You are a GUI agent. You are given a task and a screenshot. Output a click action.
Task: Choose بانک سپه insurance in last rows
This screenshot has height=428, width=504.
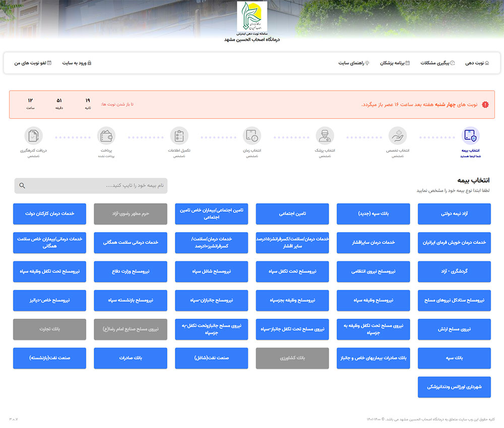[454, 358]
